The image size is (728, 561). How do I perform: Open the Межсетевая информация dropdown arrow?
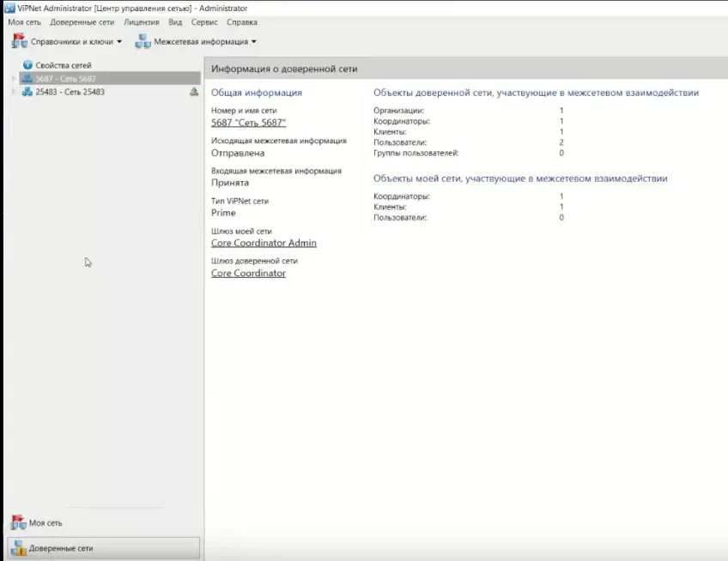click(x=253, y=41)
